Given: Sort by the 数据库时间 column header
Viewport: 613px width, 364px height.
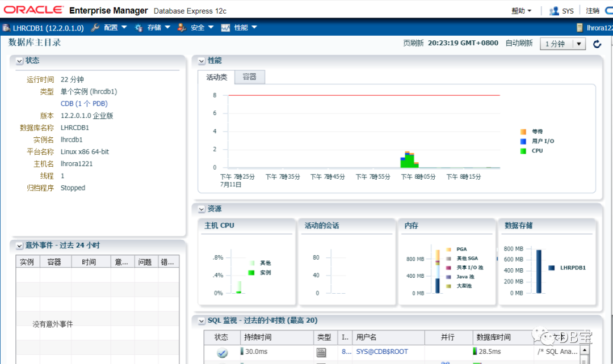Looking at the screenshot, I should click(503, 337).
